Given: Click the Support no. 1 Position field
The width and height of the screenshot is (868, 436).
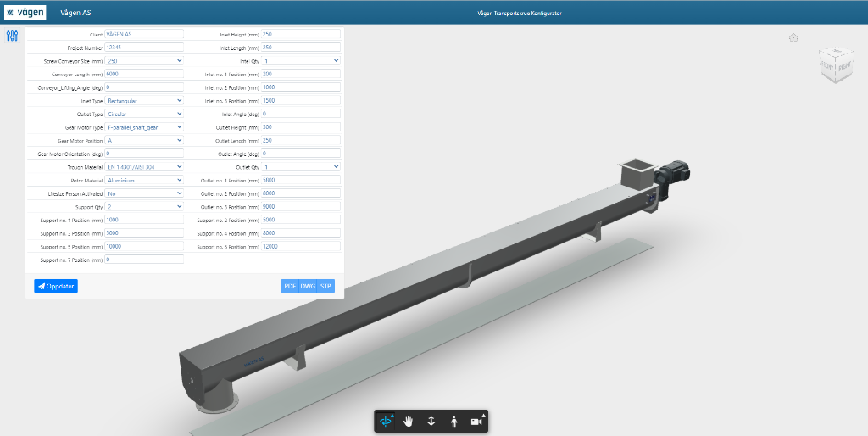Looking at the screenshot, I should coord(144,220).
